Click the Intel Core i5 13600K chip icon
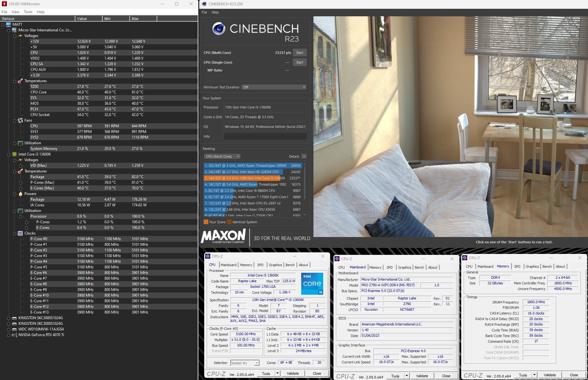The height and width of the screenshot is (380, 588). pos(14,154)
